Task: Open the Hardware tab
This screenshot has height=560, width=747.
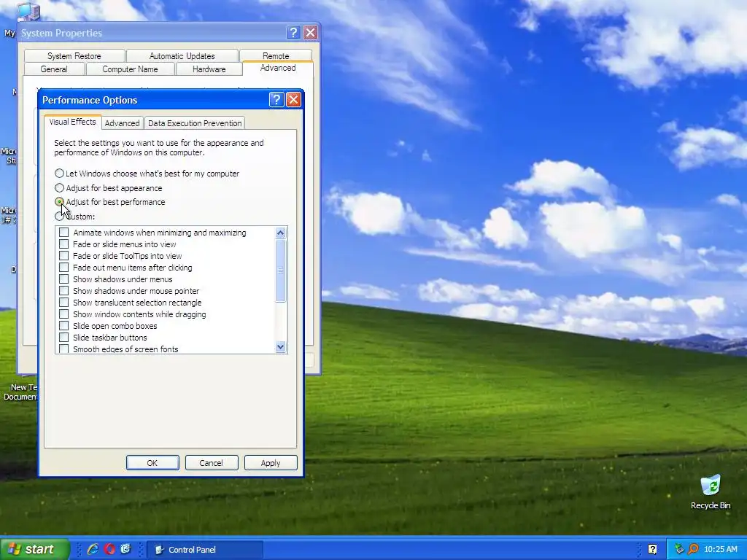Action: coord(209,69)
